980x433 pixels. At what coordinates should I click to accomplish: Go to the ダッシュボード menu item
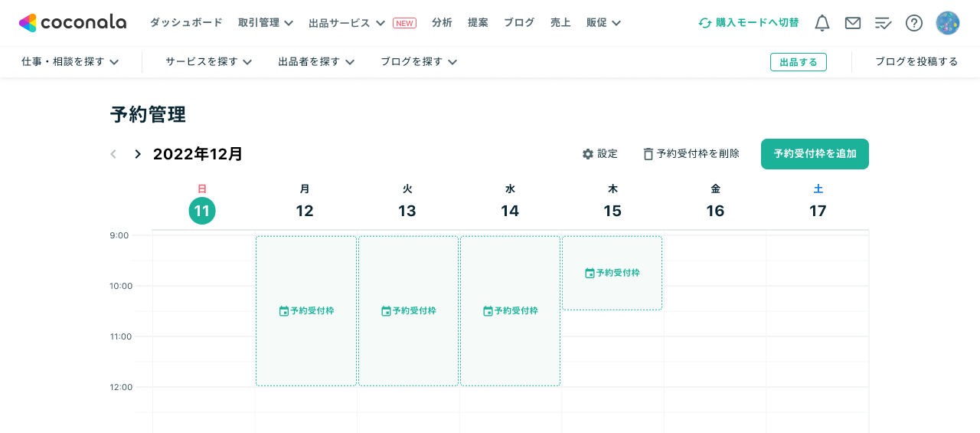(186, 23)
